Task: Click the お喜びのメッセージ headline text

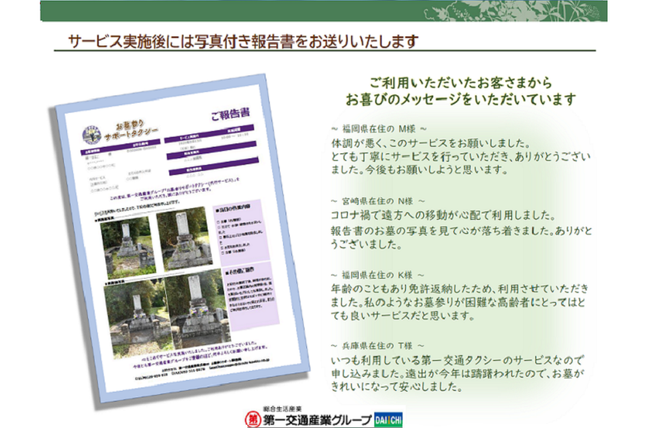Action: (x=460, y=100)
